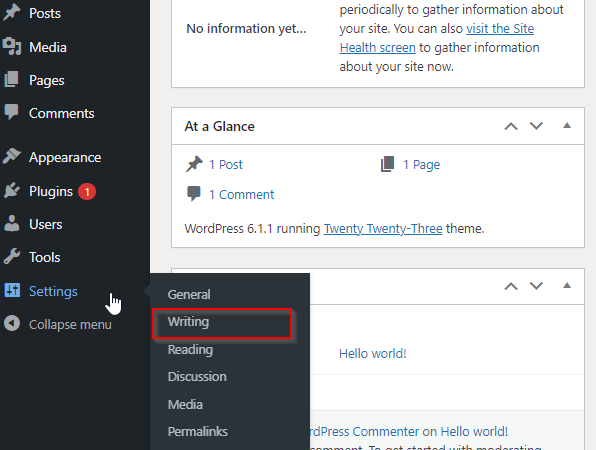The height and width of the screenshot is (450, 596).
Task: Open the Posts menu
Action: [x=45, y=13]
